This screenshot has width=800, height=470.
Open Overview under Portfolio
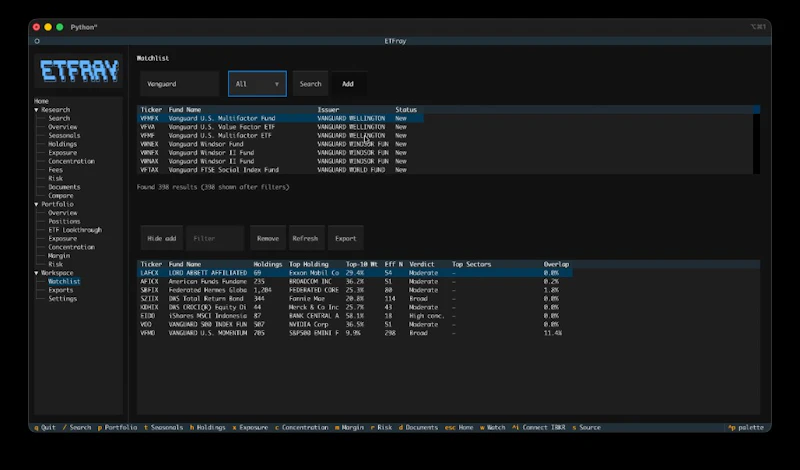[x=63, y=213]
